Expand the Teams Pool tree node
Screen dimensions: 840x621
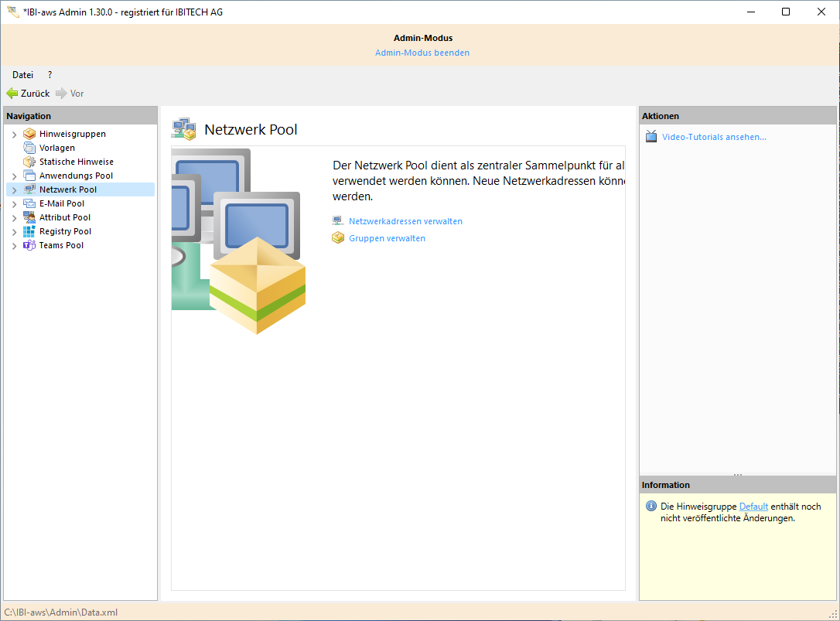14,246
